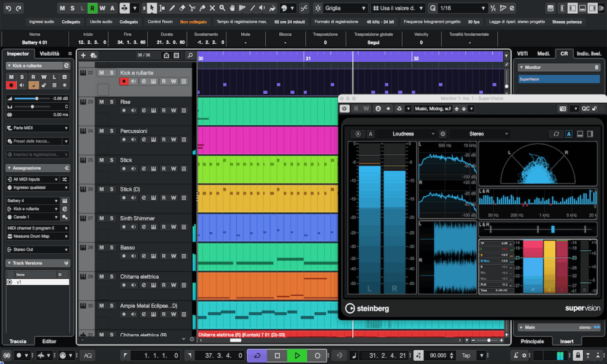The height and width of the screenshot is (364, 607).
Task: Toggle the Cycle loop button
Action: pyautogui.click(x=257, y=356)
